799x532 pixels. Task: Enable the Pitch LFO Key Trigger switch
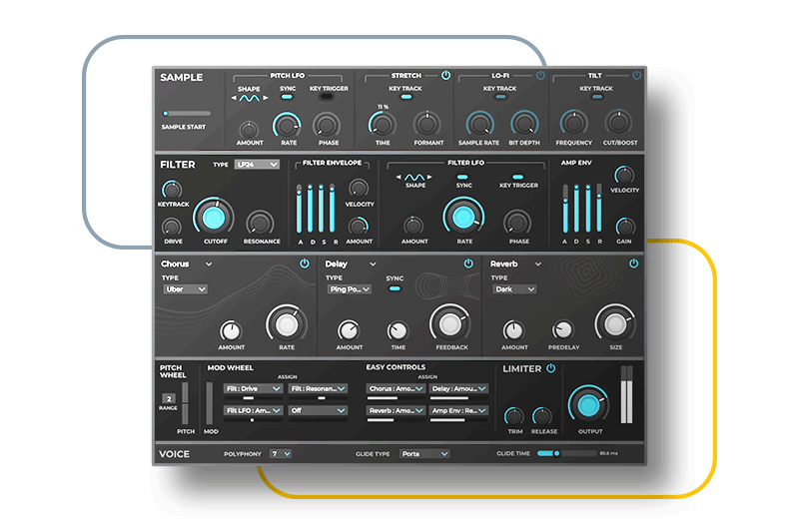(328, 99)
